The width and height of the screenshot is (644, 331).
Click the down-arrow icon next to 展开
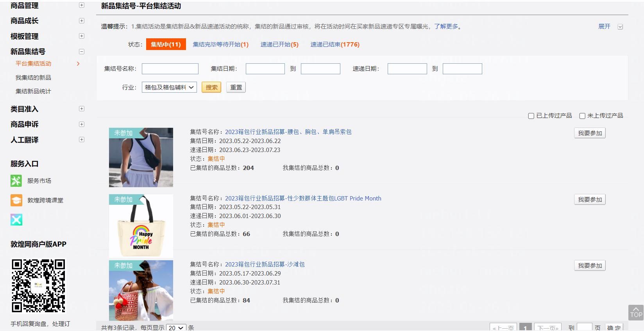pos(620,27)
